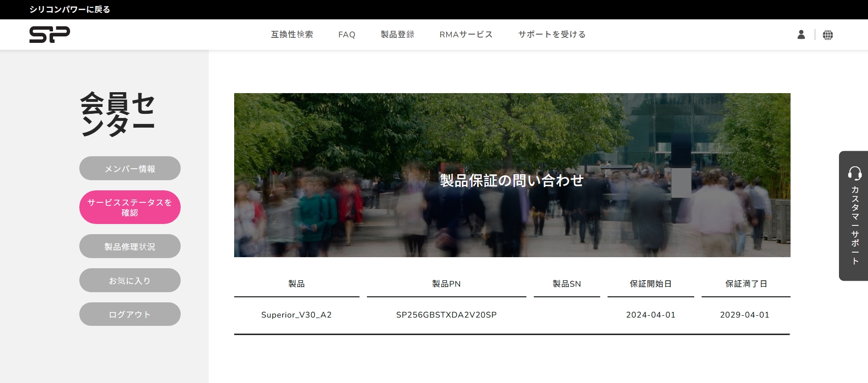Open サポートを受ける menu item
Screen dimensions: 868x383
(x=552, y=35)
